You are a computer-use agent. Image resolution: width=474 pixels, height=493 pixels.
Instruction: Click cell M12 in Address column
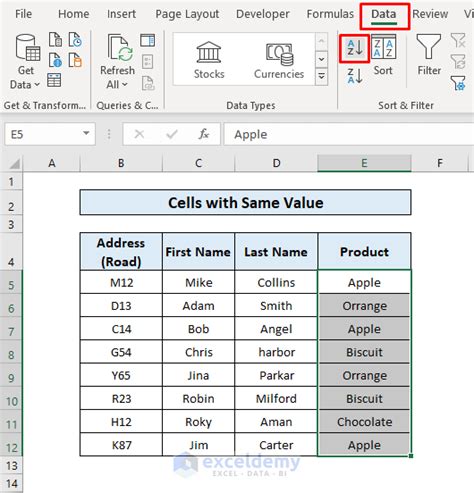coord(121,282)
